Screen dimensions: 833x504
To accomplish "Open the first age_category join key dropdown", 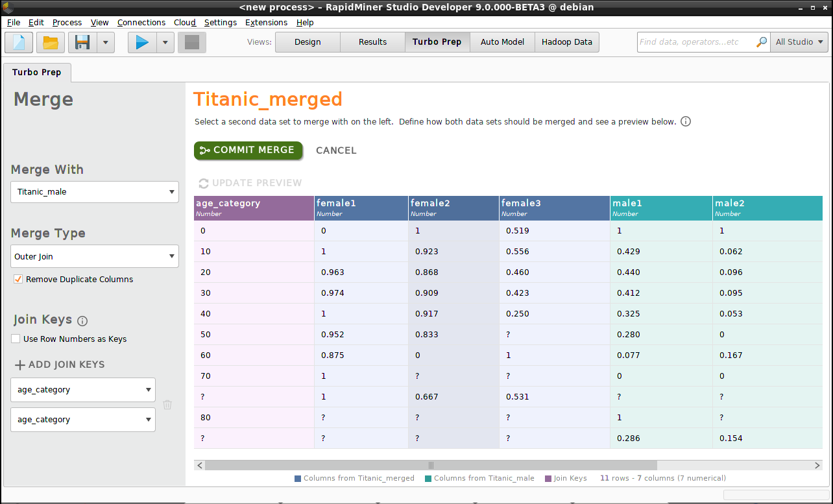I will coord(82,389).
